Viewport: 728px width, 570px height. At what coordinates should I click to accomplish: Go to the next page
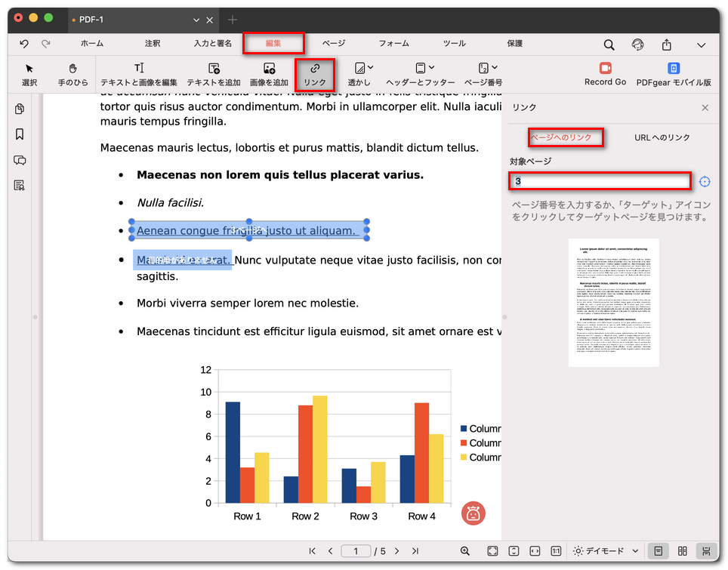pos(397,551)
